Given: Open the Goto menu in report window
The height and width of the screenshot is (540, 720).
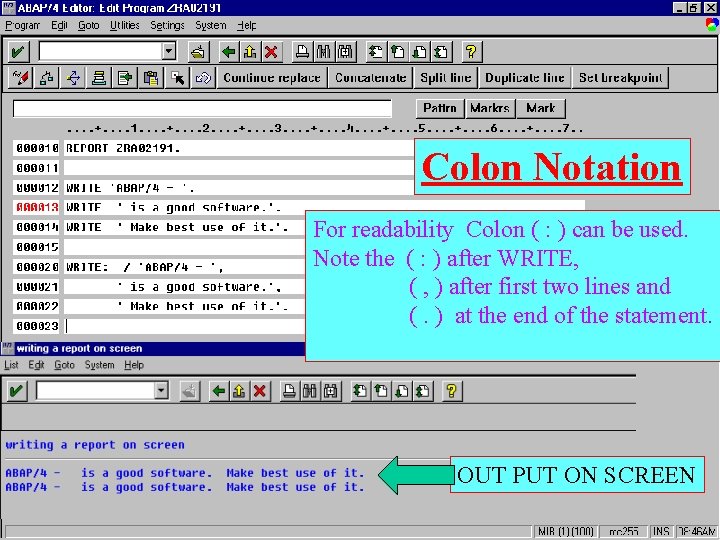Looking at the screenshot, I should pyautogui.click(x=64, y=365).
